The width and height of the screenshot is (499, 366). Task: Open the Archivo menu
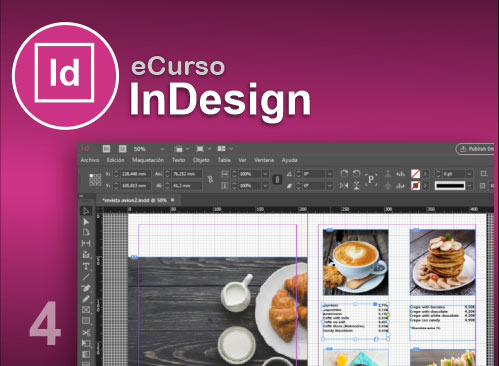pyautogui.click(x=90, y=160)
